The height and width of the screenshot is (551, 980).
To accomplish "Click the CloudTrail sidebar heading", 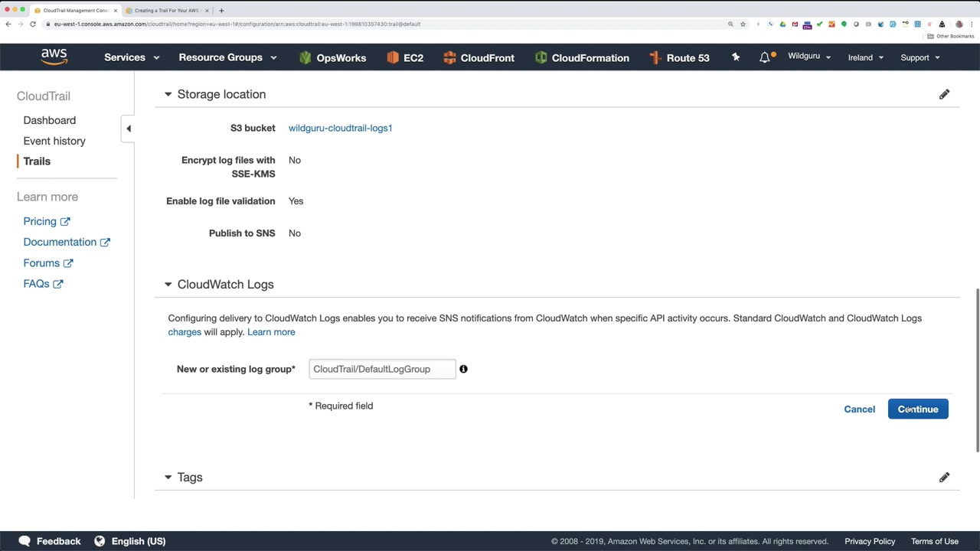I will (44, 96).
